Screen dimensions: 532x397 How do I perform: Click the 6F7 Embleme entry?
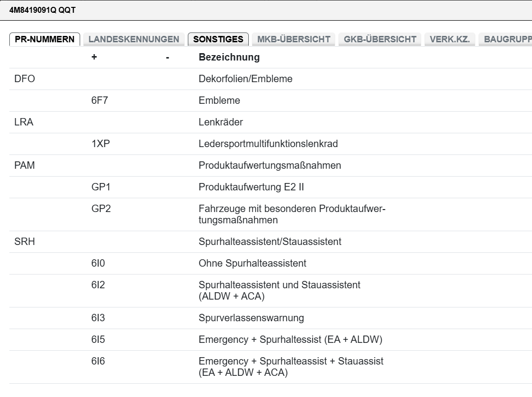[219, 101]
